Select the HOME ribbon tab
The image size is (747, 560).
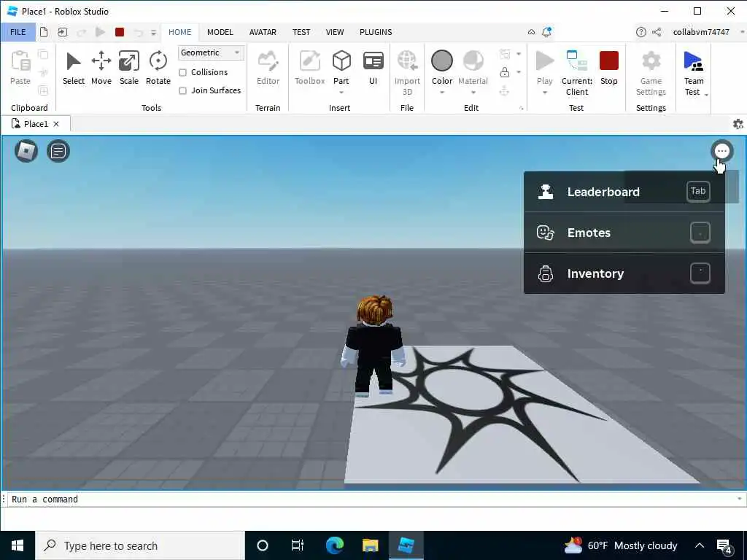(179, 32)
